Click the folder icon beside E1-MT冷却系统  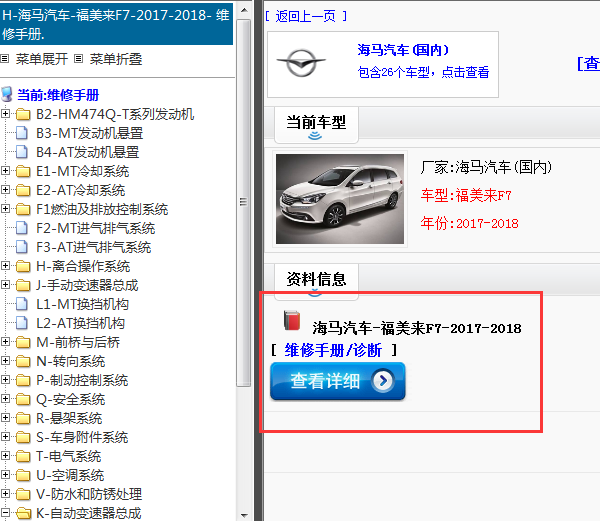23,171
